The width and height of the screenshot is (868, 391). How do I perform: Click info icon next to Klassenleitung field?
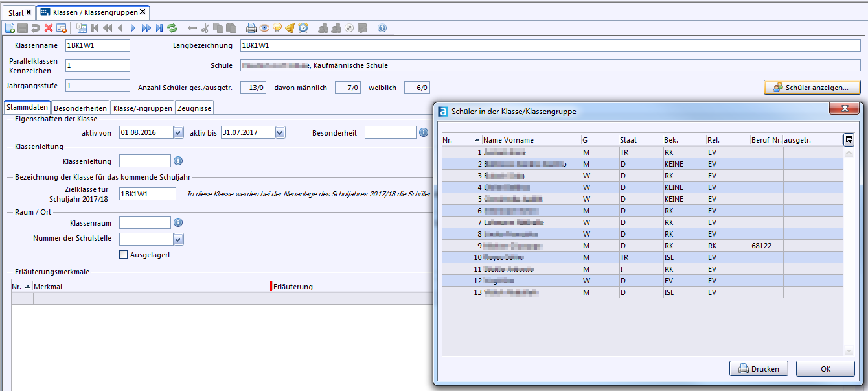tap(178, 161)
